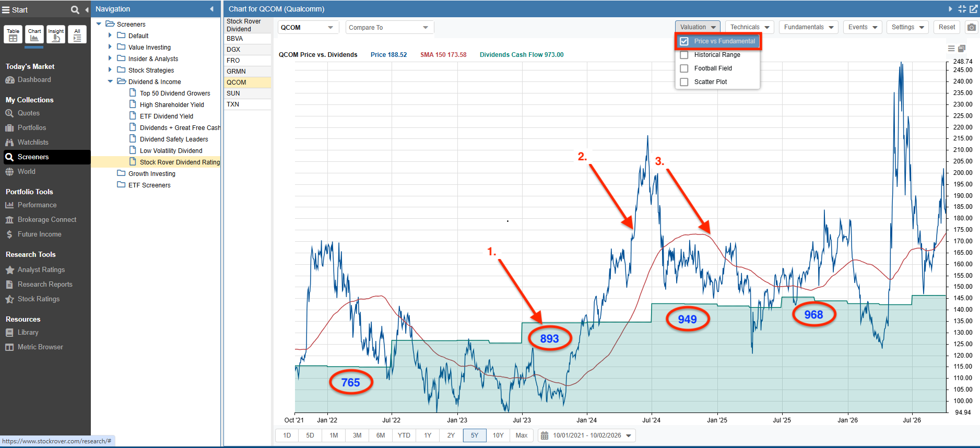Open High Shareholder Yield screener
Viewport: 980px width, 448px height.
click(x=172, y=105)
